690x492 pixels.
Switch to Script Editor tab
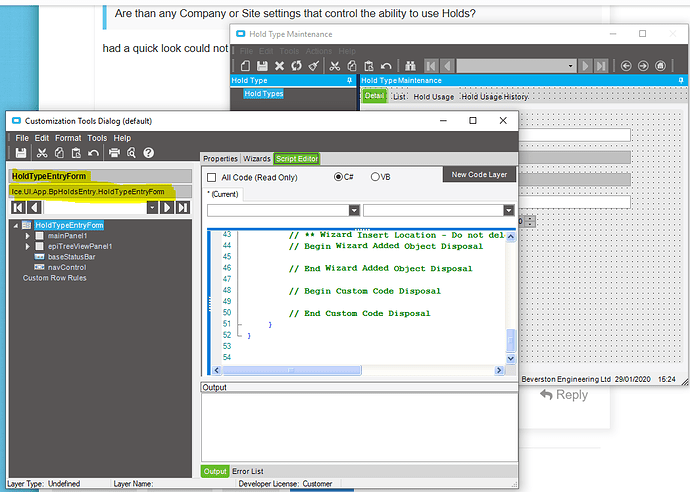297,159
